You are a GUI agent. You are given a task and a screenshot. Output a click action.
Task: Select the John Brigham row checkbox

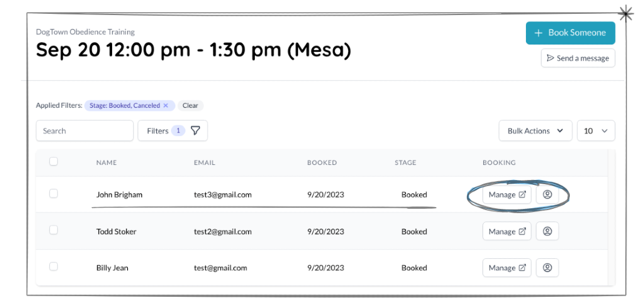[x=54, y=193]
